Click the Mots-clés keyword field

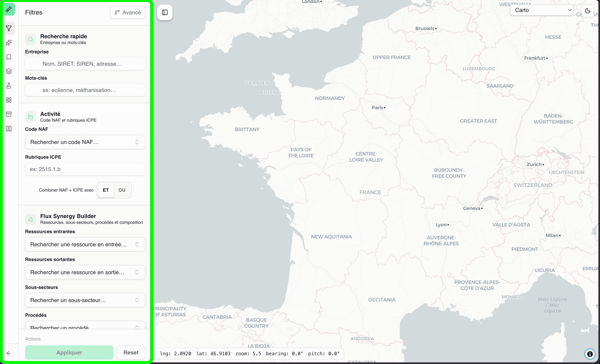coord(85,90)
